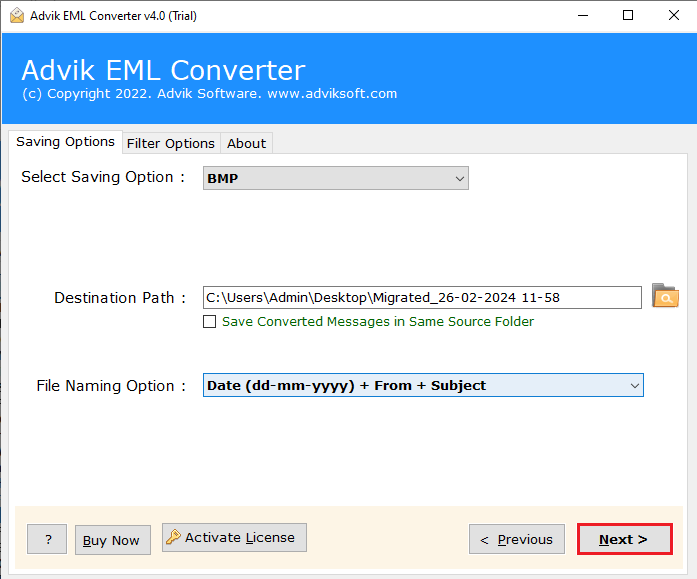Click the Advik EML Converter banner heading

tap(164, 70)
